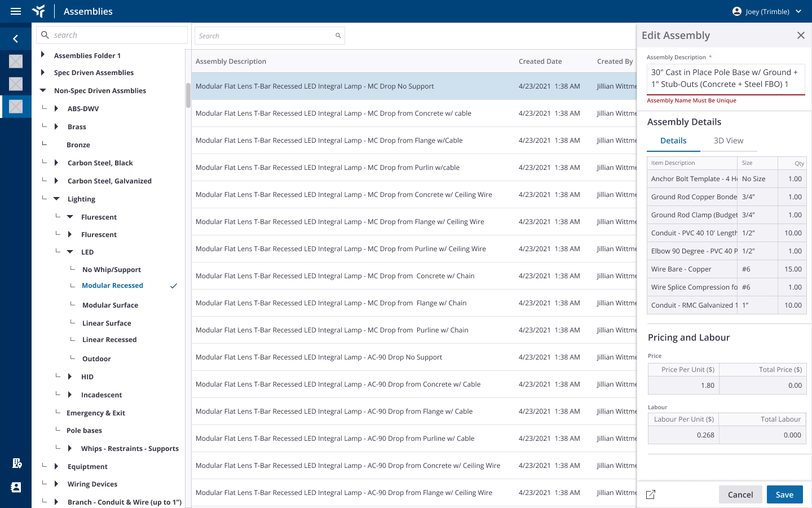
Task: Collapse the Lighting tree node
Action: pyautogui.click(x=56, y=199)
